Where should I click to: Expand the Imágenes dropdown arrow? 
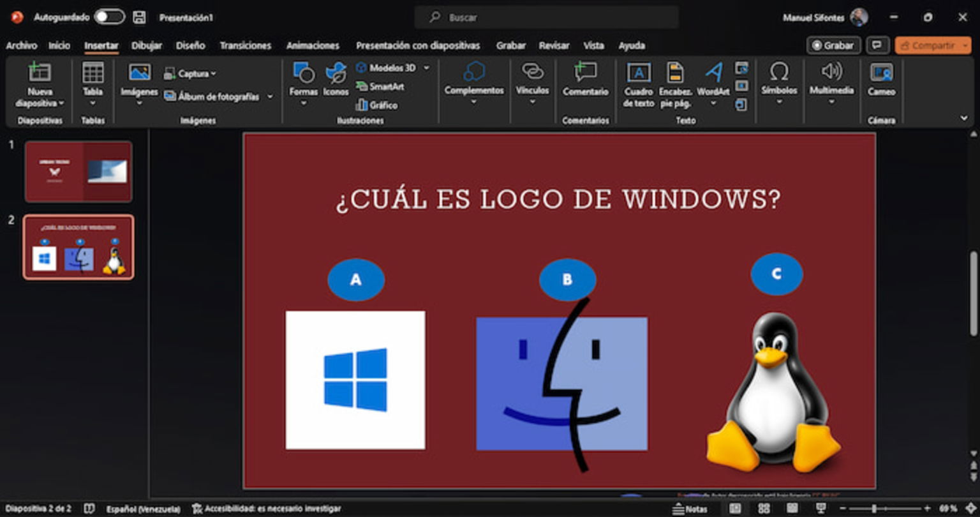click(x=140, y=103)
